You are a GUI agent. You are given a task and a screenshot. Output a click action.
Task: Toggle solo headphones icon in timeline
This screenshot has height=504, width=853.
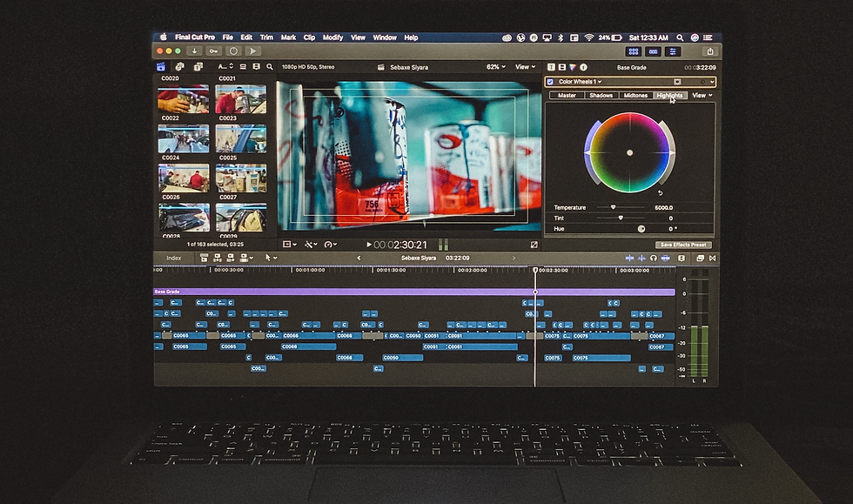tap(654, 258)
